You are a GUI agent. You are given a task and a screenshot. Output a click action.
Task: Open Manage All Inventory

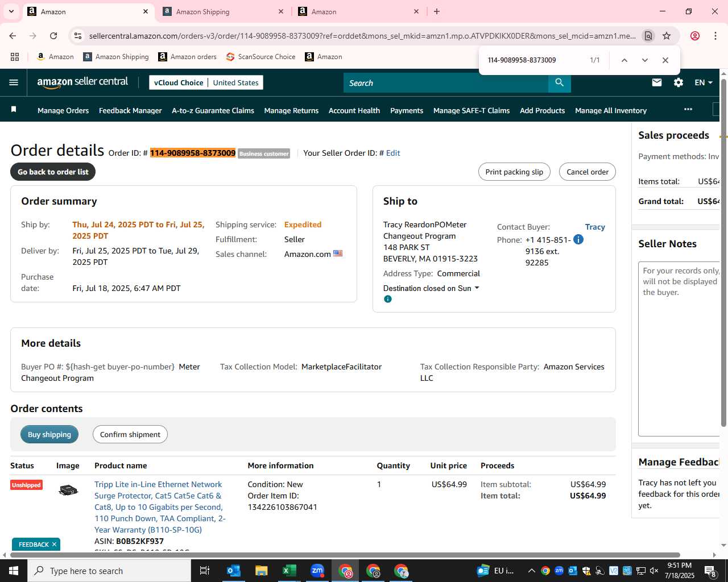(611, 110)
